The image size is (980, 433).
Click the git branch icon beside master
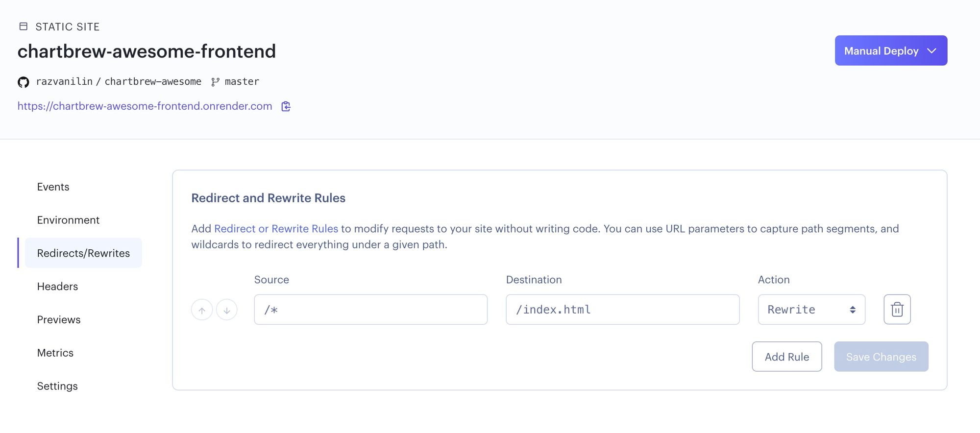tap(215, 82)
